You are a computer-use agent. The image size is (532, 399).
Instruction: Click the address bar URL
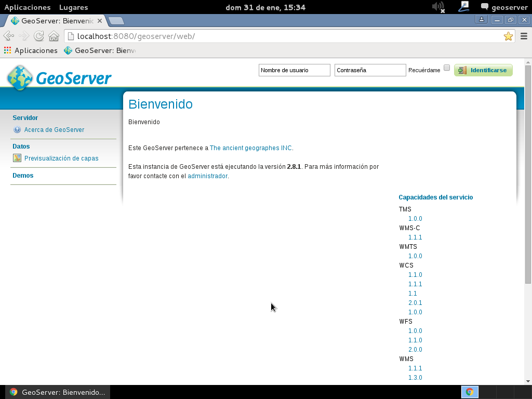pyautogui.click(x=136, y=36)
